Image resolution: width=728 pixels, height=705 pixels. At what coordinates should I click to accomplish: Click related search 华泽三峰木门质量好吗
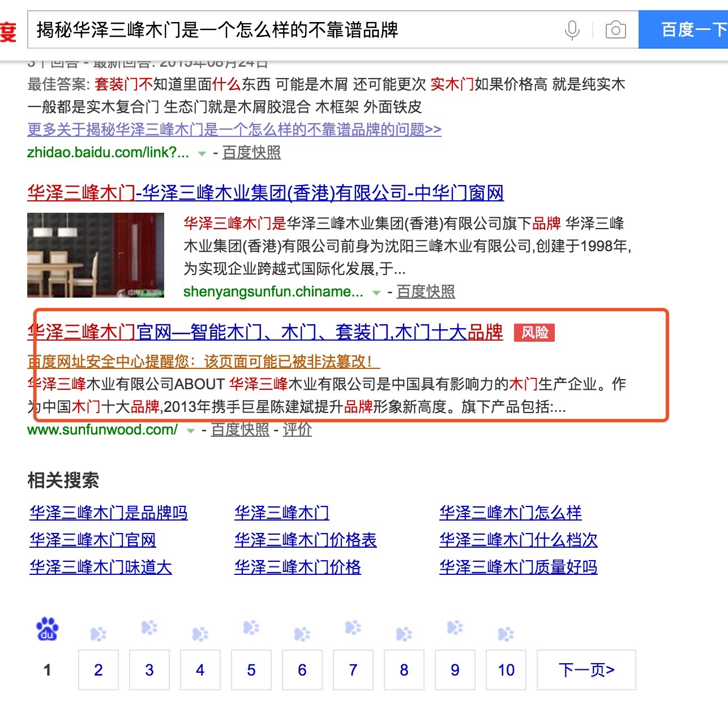[519, 568]
